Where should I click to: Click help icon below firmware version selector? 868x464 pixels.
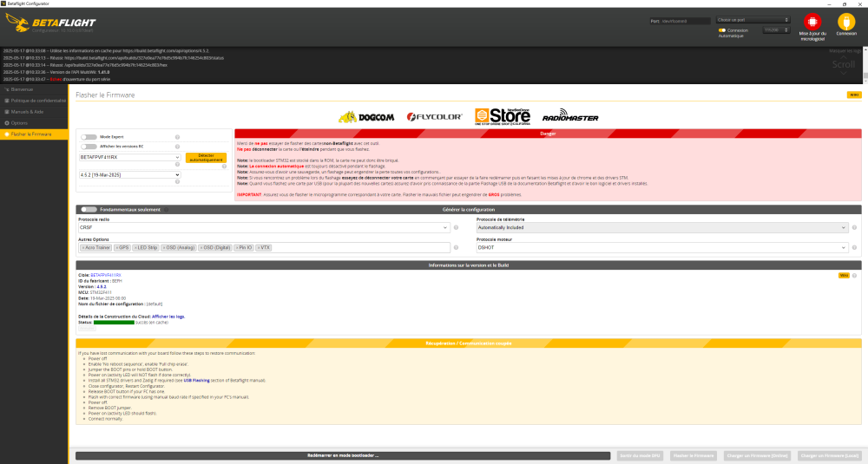click(x=178, y=181)
